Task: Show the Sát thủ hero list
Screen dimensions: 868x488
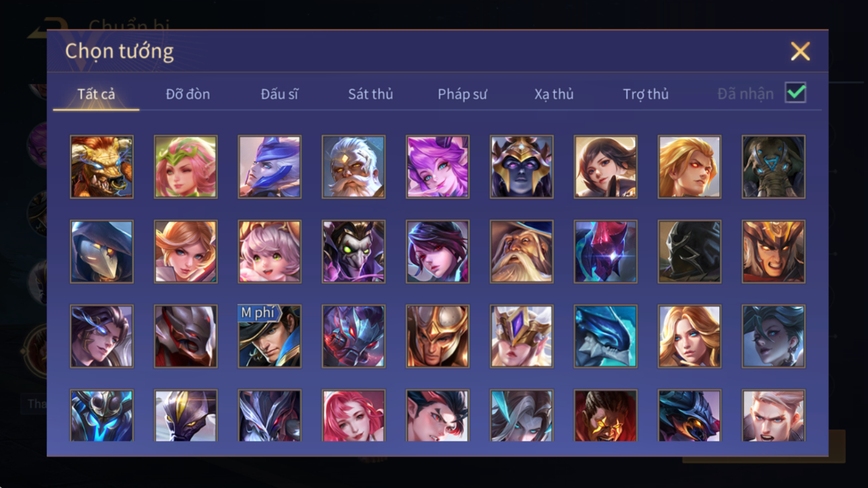Action: tap(370, 94)
